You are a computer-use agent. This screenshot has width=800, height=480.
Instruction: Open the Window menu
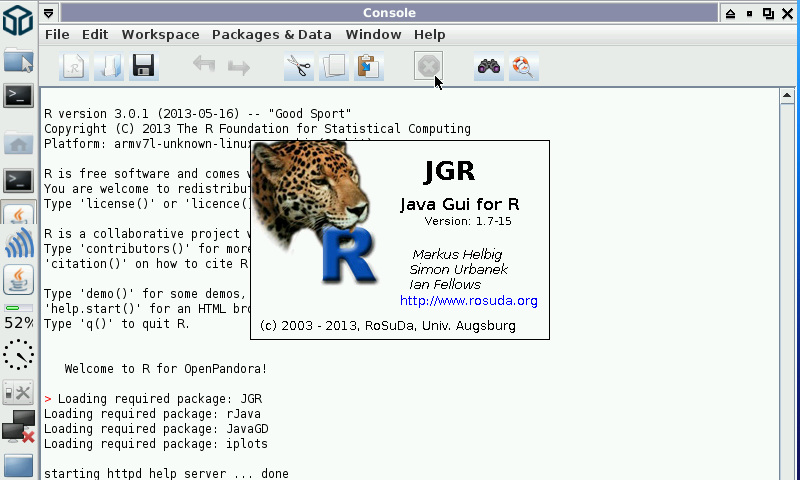(373, 35)
